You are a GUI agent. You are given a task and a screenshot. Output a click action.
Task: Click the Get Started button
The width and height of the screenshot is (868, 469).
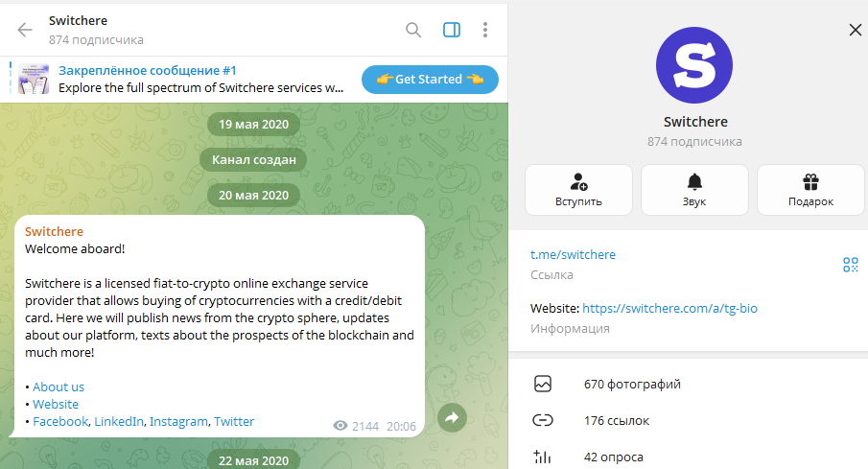(x=430, y=80)
